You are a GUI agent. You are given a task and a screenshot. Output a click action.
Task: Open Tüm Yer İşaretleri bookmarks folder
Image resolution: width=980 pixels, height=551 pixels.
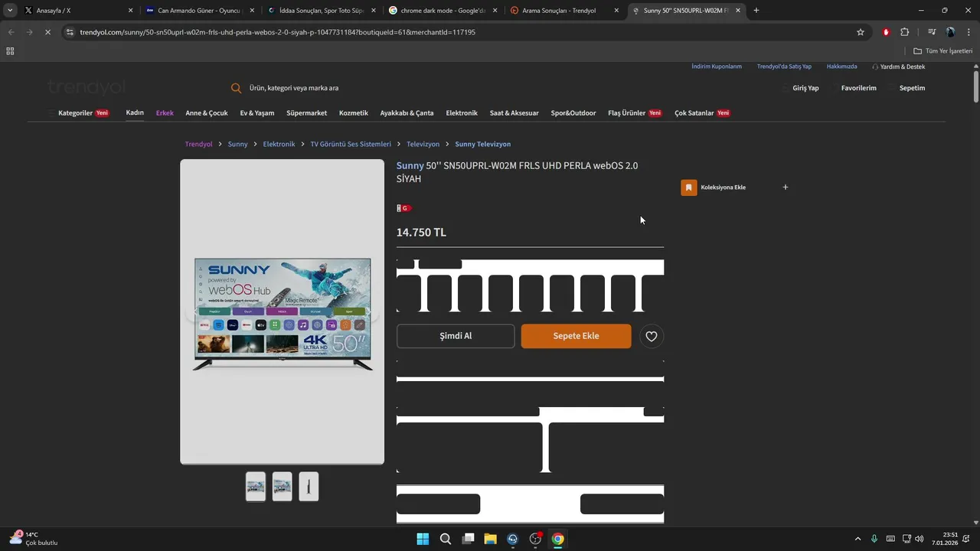tap(943, 51)
